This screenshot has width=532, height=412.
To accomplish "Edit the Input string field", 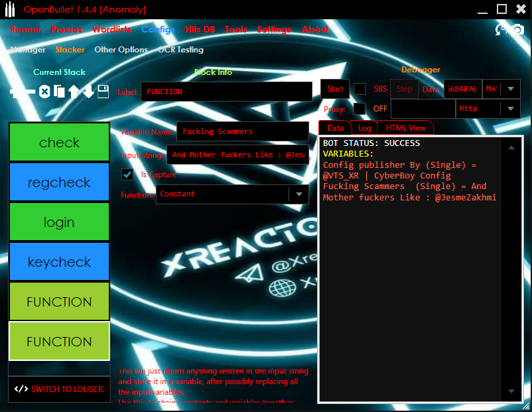I will tap(238, 155).
